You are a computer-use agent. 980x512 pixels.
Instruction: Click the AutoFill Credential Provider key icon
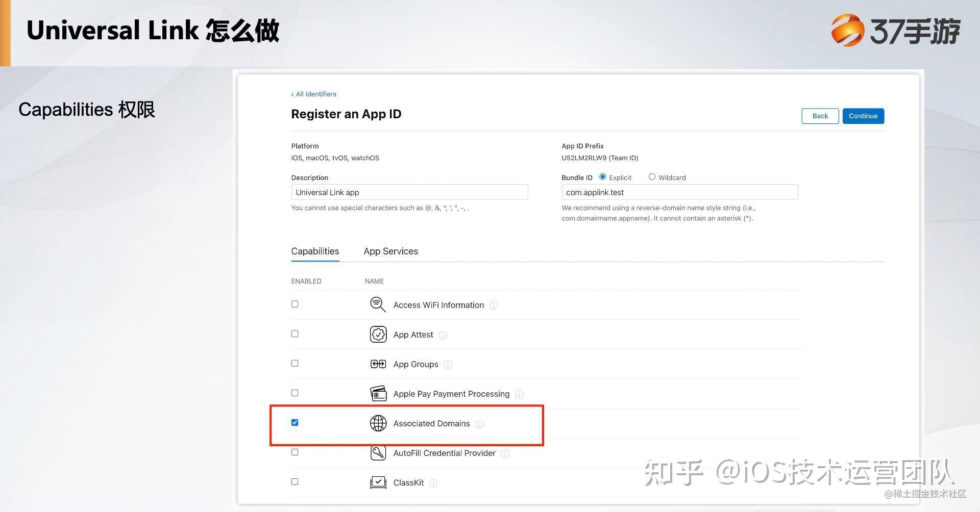378,453
